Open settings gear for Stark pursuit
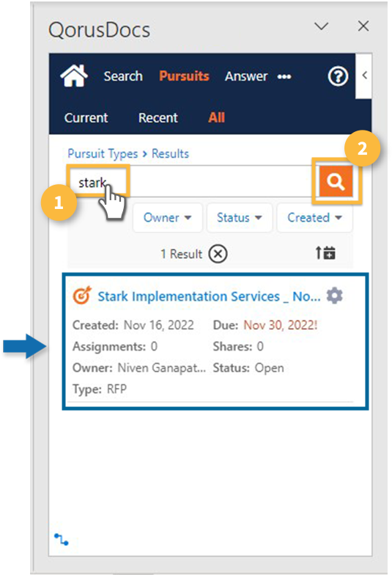 click(x=334, y=296)
